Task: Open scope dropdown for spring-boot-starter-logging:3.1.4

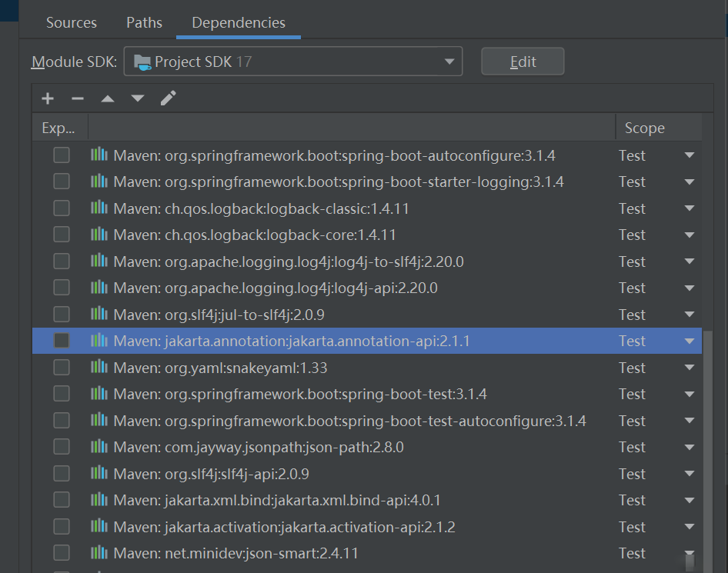Action: click(x=690, y=182)
